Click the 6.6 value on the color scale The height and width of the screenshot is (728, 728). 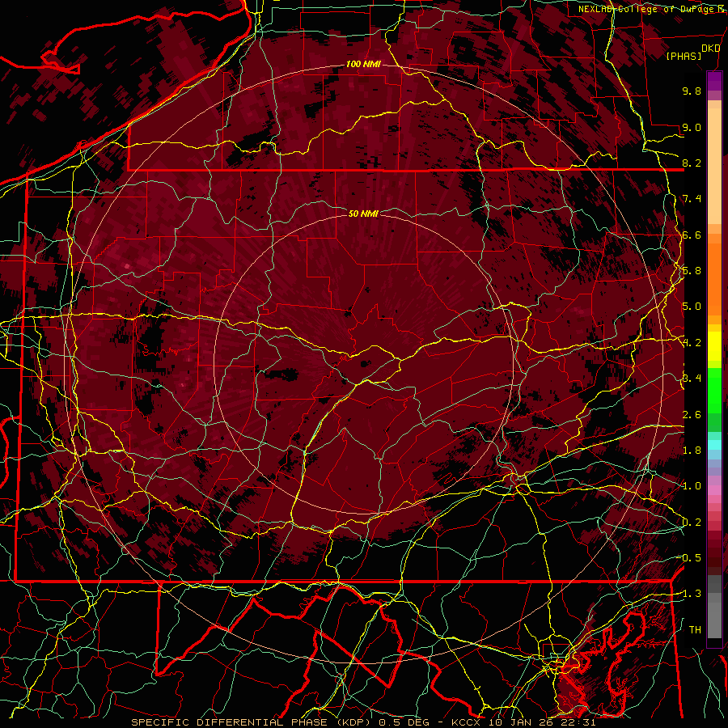pos(692,235)
